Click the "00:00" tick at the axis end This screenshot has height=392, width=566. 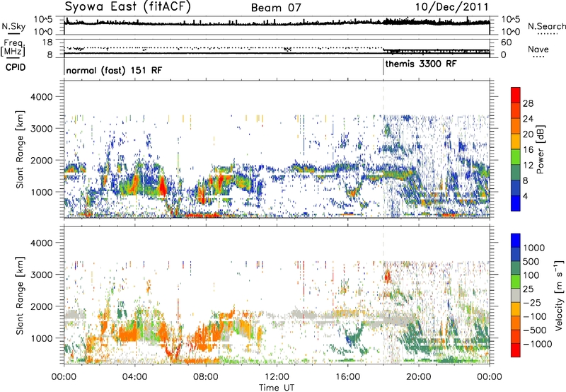coord(489,377)
